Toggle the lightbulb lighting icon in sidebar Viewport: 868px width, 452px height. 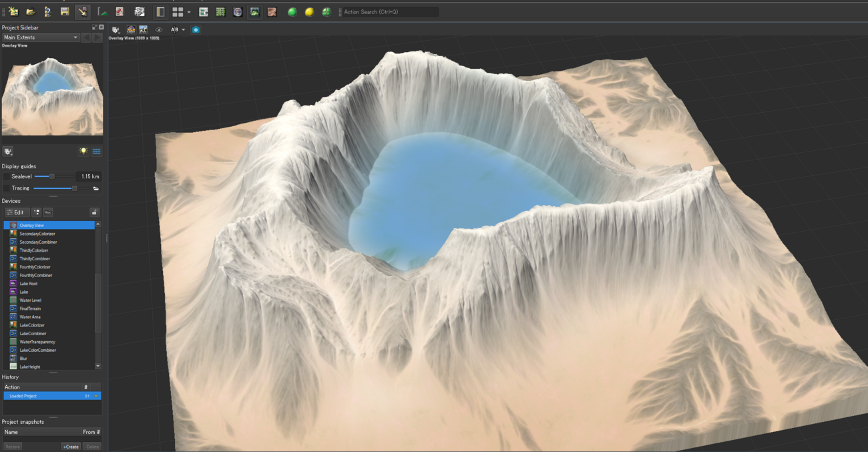coord(83,152)
